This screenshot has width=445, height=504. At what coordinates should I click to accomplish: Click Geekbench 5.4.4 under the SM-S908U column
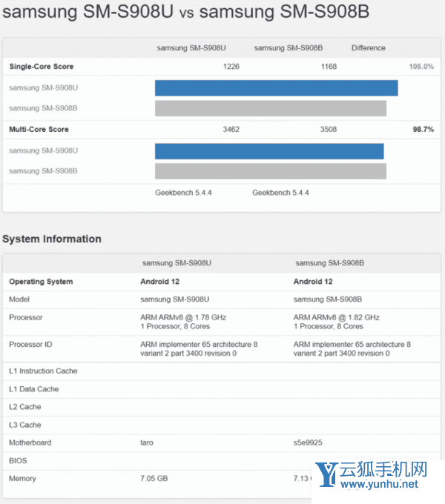(x=183, y=193)
